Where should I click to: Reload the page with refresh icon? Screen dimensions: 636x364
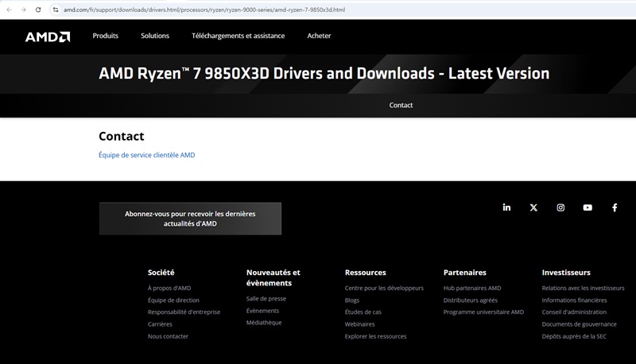click(38, 9)
